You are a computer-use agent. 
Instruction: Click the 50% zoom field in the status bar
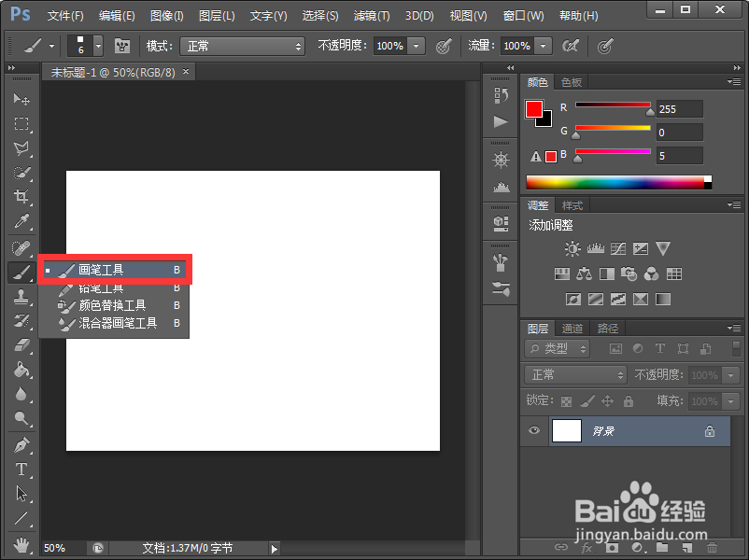click(x=56, y=549)
